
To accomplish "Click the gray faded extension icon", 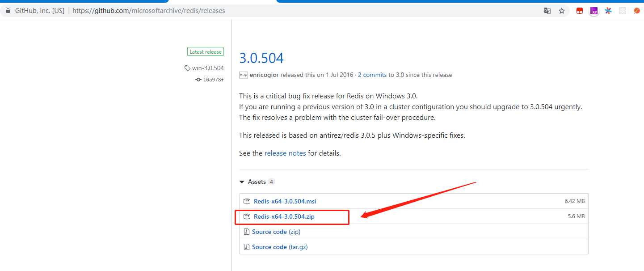I will point(623,11).
